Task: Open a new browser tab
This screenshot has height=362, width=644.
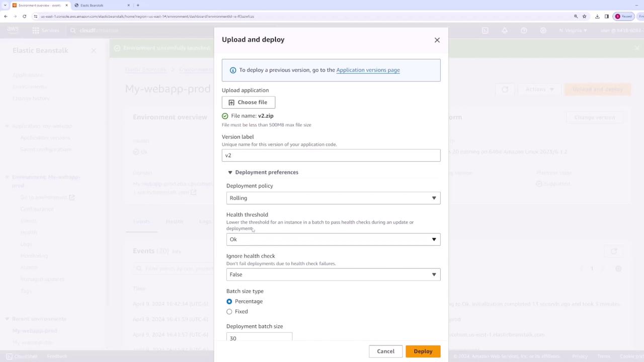Action: pos(138,5)
